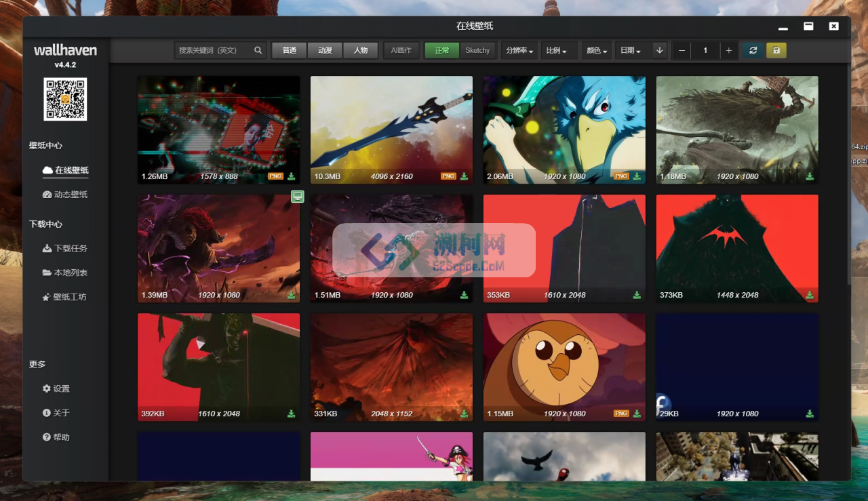The width and height of the screenshot is (868, 501).
Task: Click the v4.4.2 version label
Action: point(65,65)
